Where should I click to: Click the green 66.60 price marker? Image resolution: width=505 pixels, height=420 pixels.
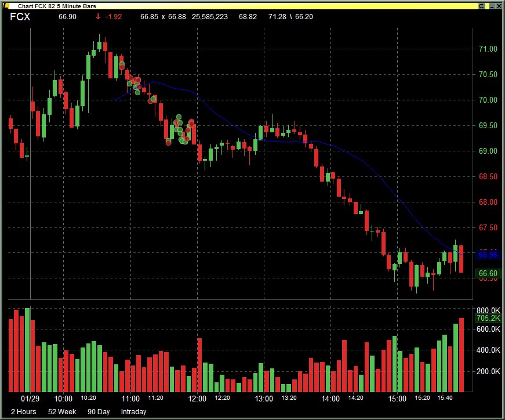[488, 274]
